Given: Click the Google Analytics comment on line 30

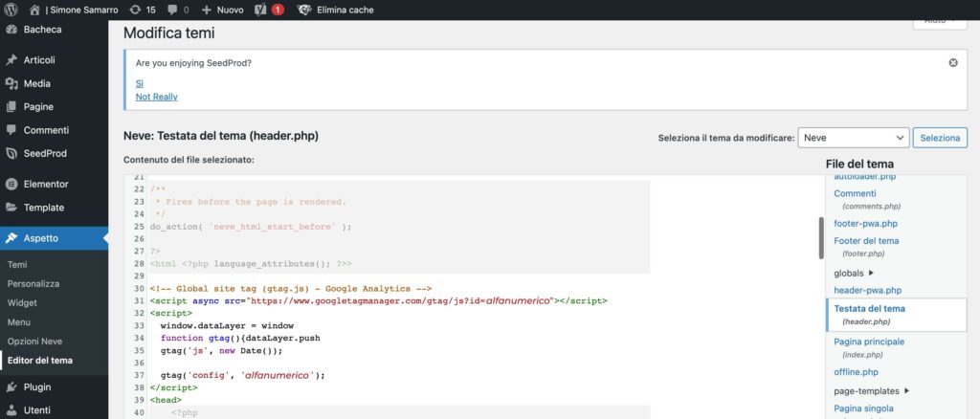Looking at the screenshot, I should pyautogui.click(x=291, y=289).
